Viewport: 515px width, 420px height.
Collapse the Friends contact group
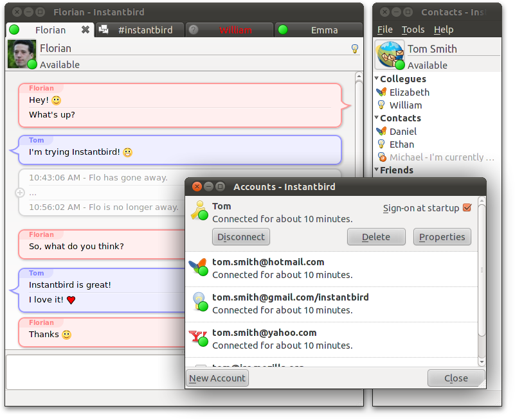(375, 170)
